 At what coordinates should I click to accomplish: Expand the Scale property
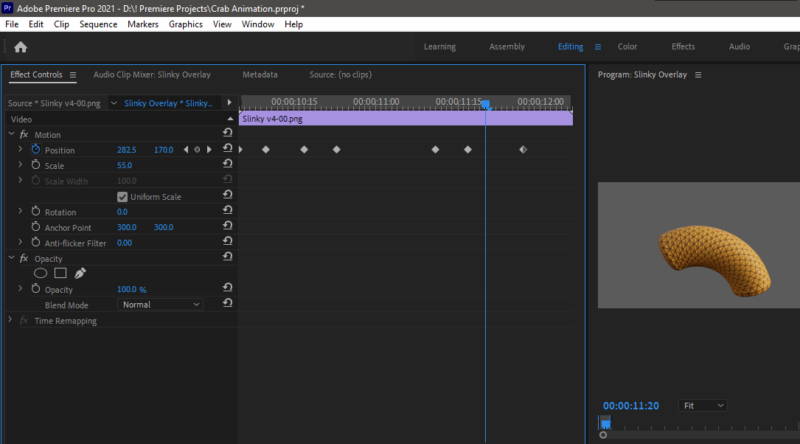click(20, 164)
